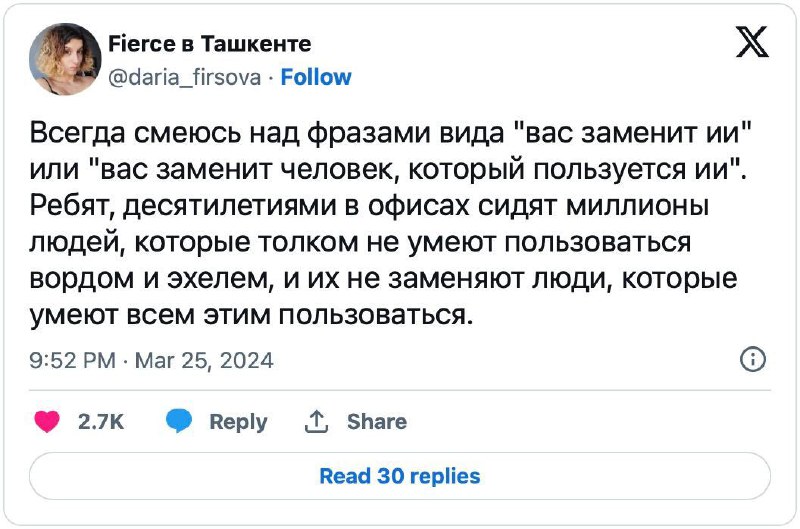Click the blue reply speech bubble icon
The height and width of the screenshot is (529, 800).
[179, 421]
